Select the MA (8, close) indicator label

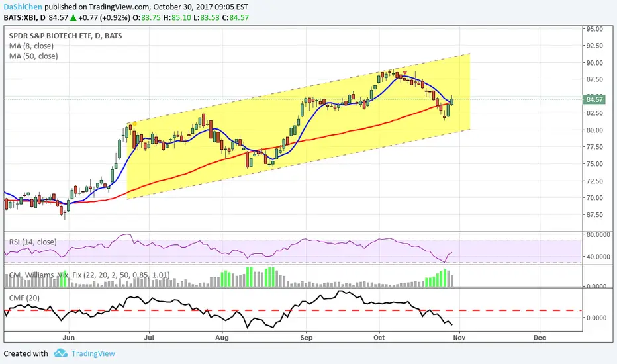pos(32,46)
